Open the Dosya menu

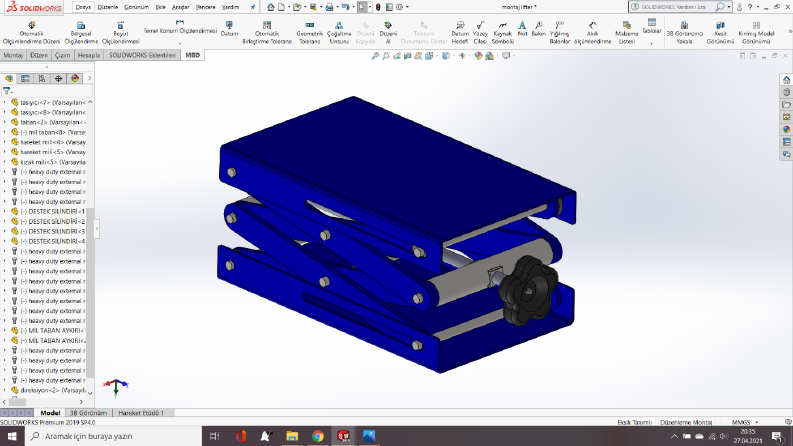[x=83, y=7]
